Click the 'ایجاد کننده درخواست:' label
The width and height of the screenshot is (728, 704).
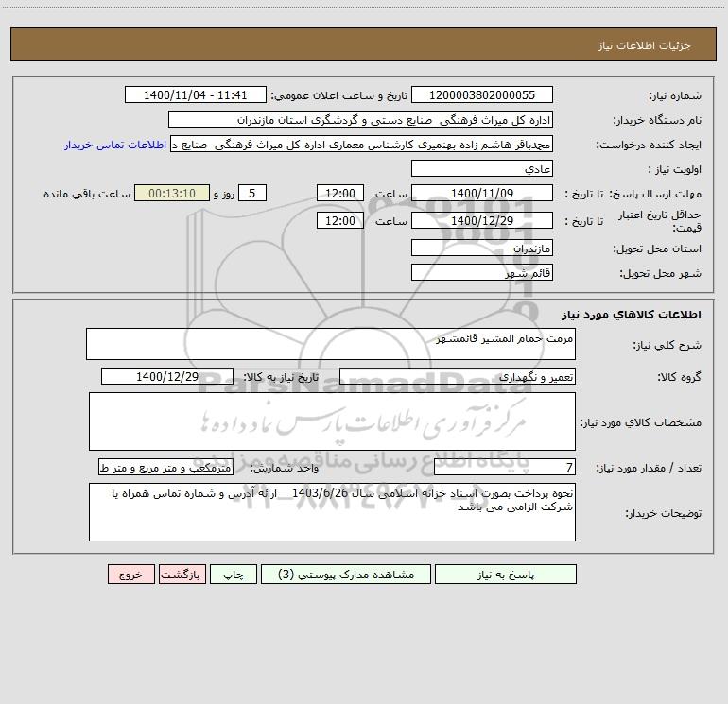click(649, 145)
